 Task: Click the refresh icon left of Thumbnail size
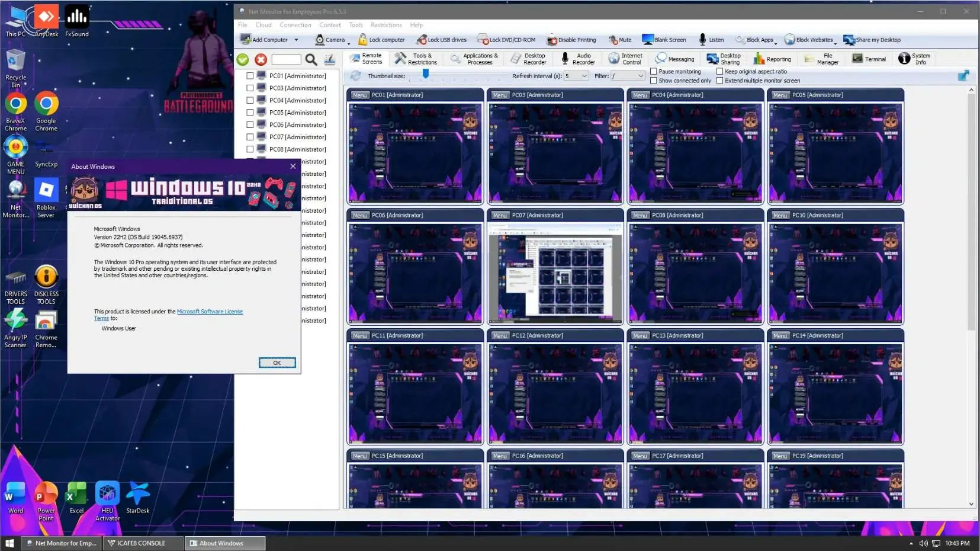tap(355, 76)
